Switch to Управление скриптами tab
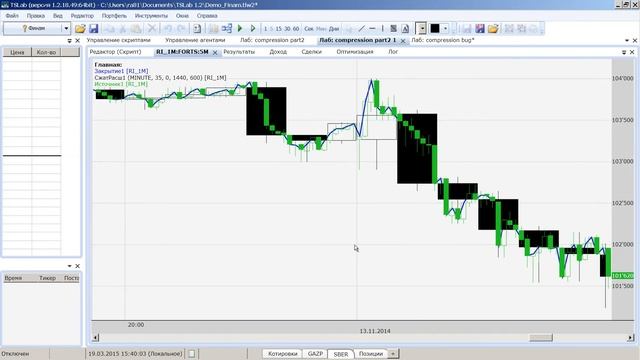640x360 pixels. tap(118, 40)
